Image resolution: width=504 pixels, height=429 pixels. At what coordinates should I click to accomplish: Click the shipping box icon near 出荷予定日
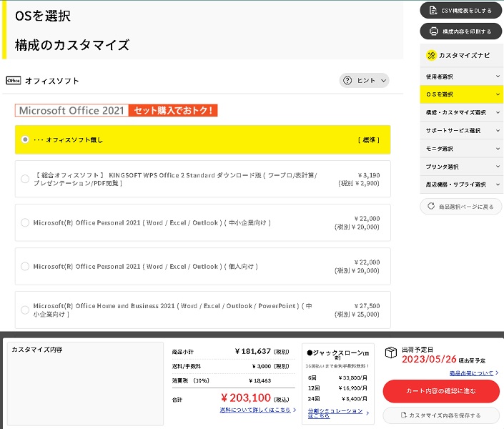[x=391, y=353]
